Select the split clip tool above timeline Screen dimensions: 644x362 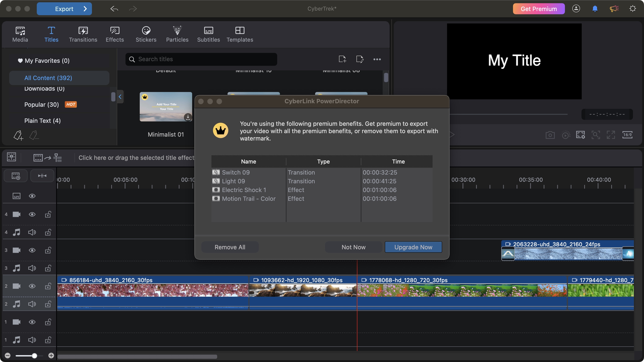42,176
